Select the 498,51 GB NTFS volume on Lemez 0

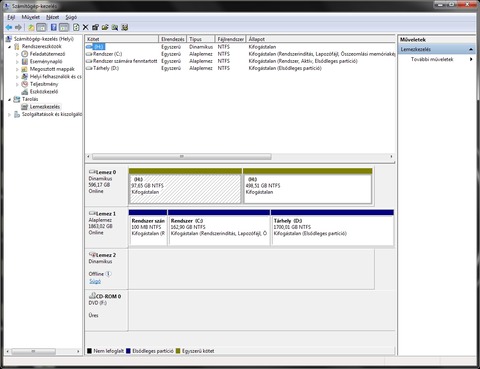[x=308, y=189]
